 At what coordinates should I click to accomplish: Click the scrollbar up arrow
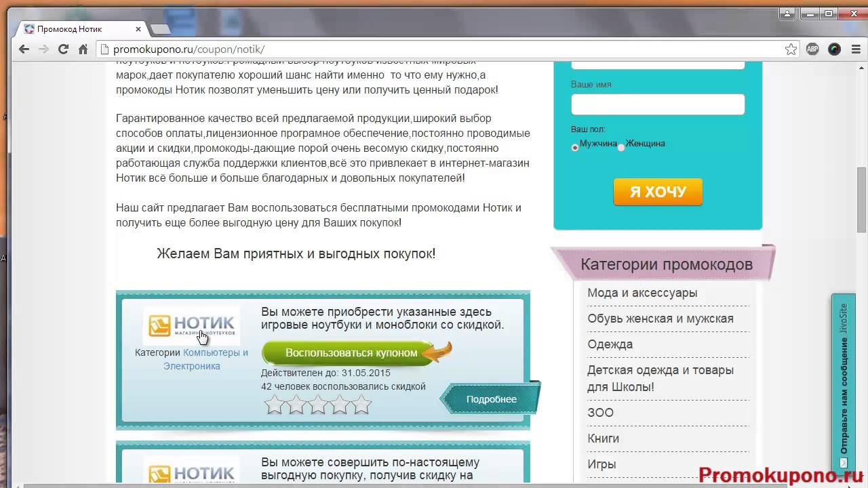(x=862, y=66)
